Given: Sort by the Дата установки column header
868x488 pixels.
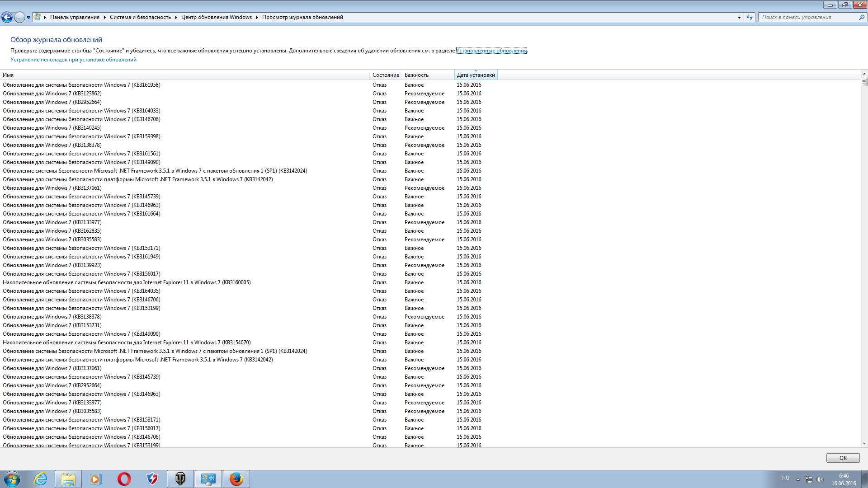Looking at the screenshot, I should coord(476,75).
